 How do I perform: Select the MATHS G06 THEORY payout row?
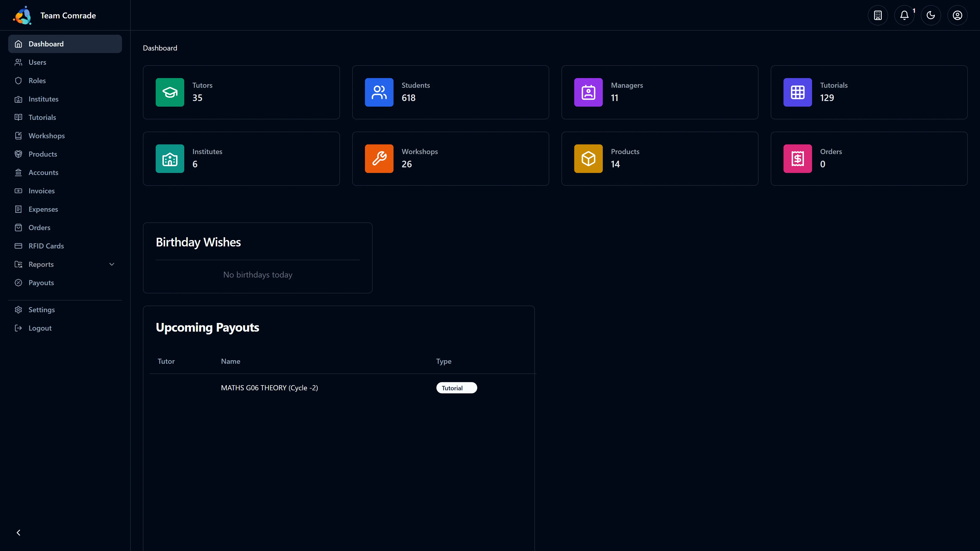pyautogui.click(x=269, y=388)
